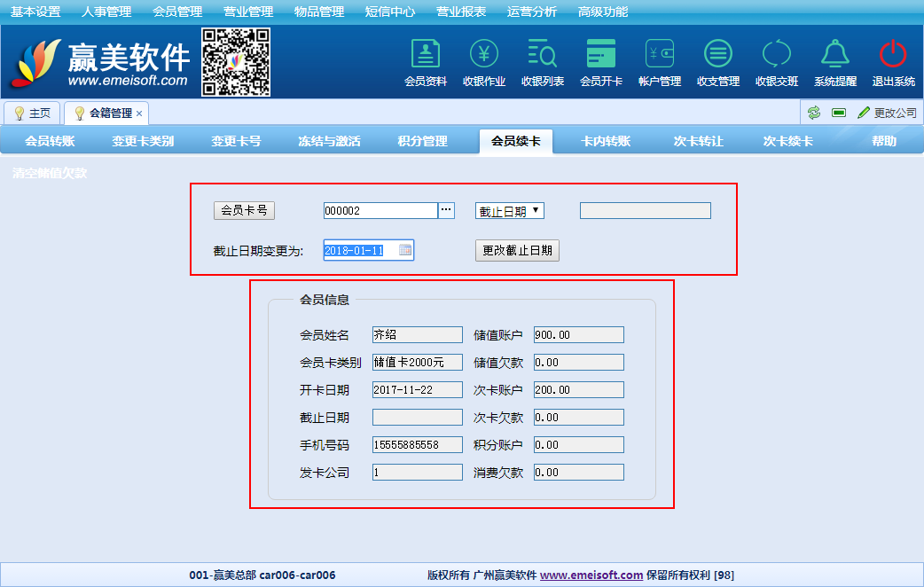The image size is (924, 587).
Task: Open the 收银交班 shift handover icon
Action: click(777, 55)
